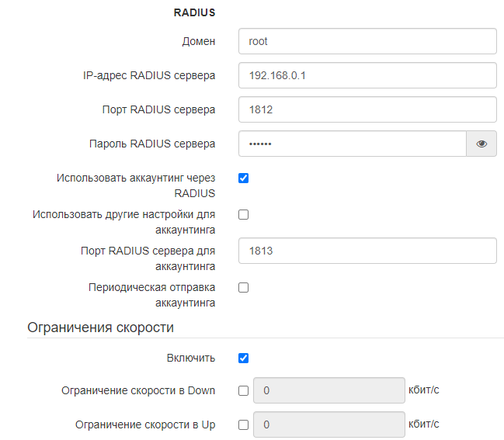The width and height of the screenshot is (504, 440).
Task: Click the кбит/с unit beside Up limit
Action: (x=423, y=423)
